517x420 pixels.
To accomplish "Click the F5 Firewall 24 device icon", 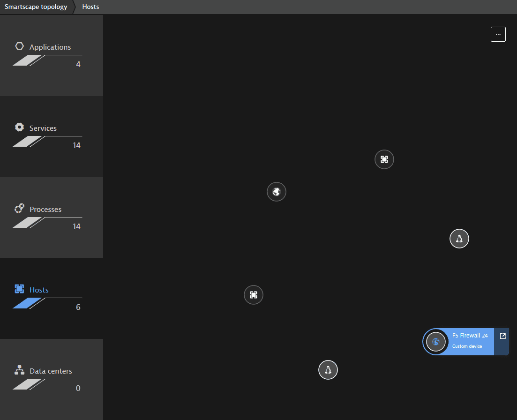I will point(435,342).
